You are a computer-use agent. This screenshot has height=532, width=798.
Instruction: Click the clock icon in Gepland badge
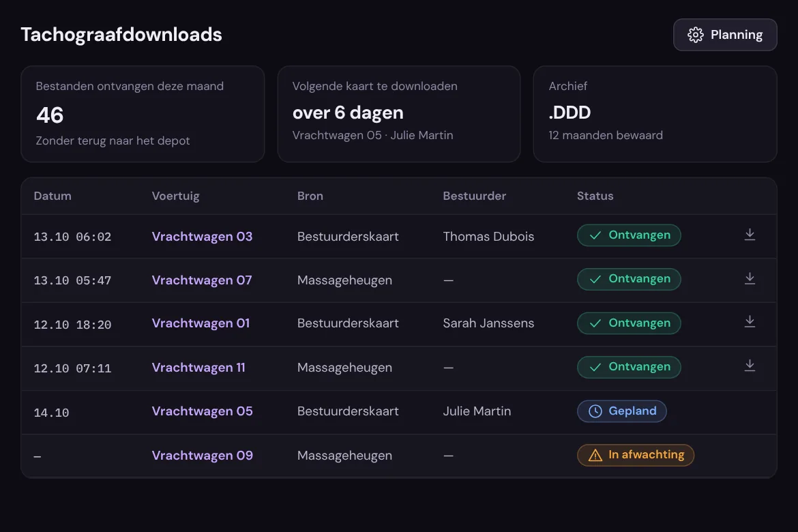[x=595, y=411]
